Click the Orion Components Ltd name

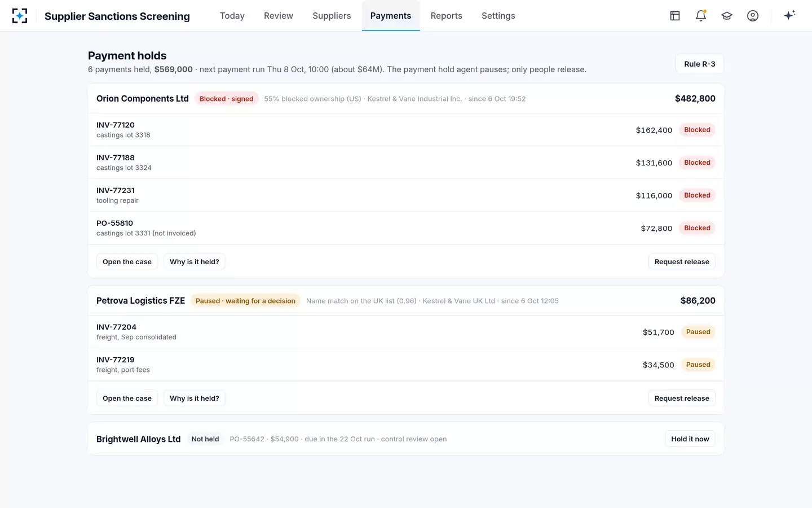tap(143, 99)
